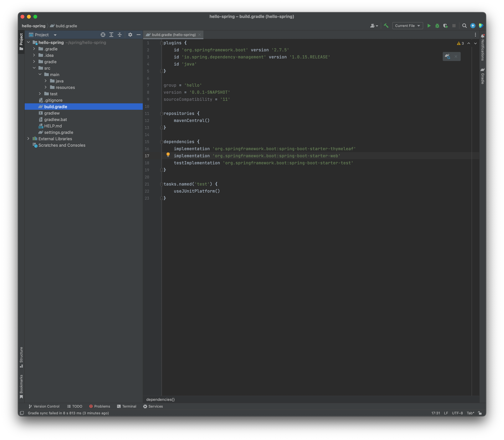Collapse the src folder
504x440 pixels.
point(34,68)
